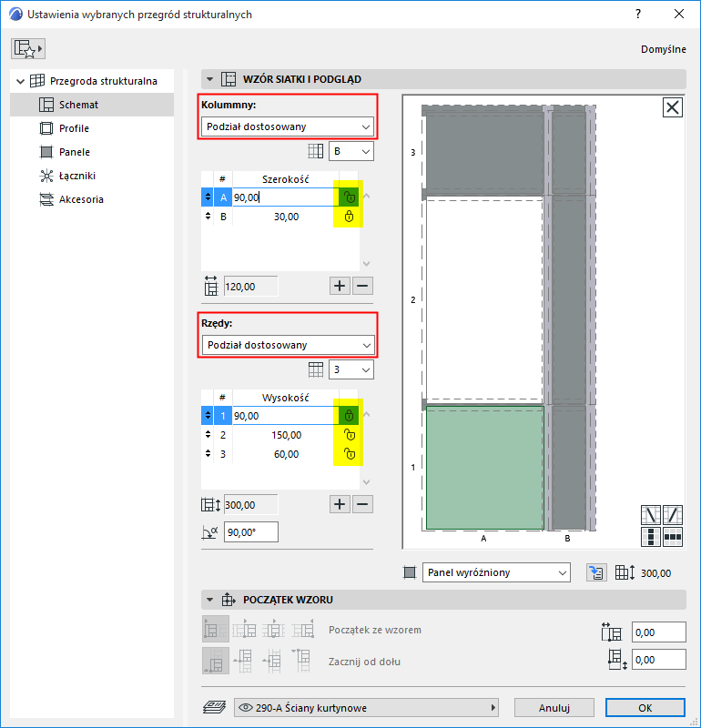Click the row angle field 90,00°

pos(251,532)
